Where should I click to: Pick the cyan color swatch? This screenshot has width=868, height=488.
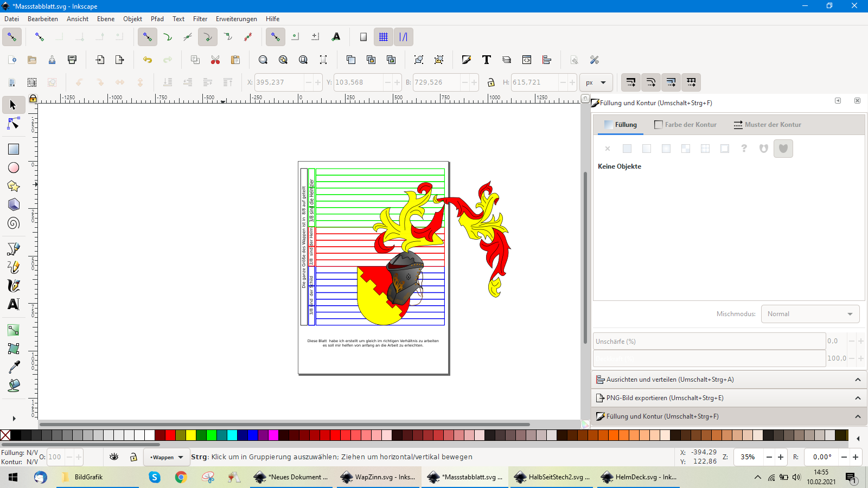coord(232,435)
